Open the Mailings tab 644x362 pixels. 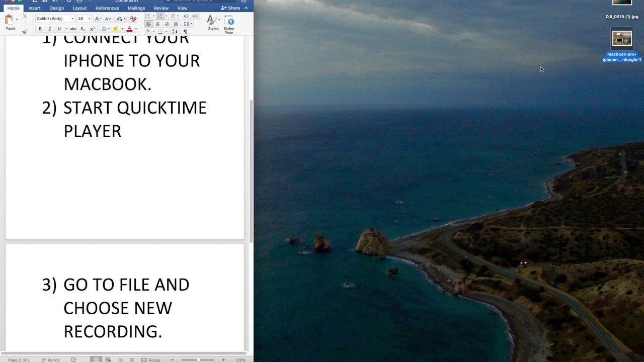point(136,8)
